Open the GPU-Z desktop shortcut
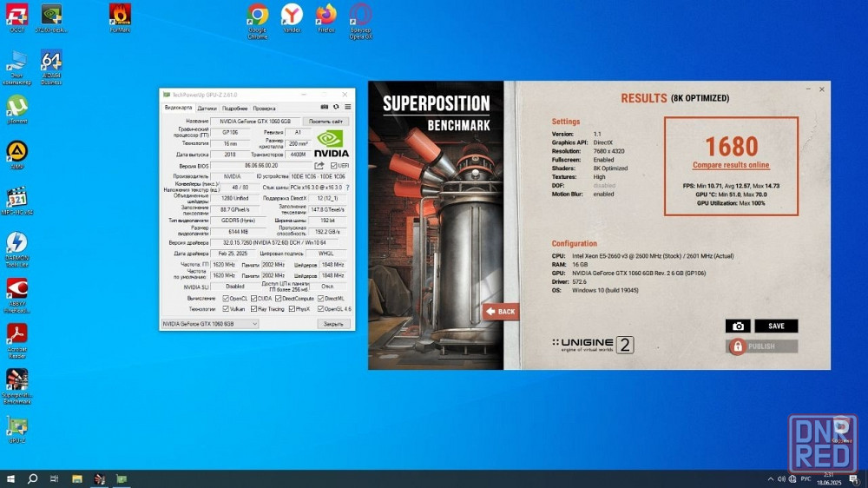 [16, 430]
